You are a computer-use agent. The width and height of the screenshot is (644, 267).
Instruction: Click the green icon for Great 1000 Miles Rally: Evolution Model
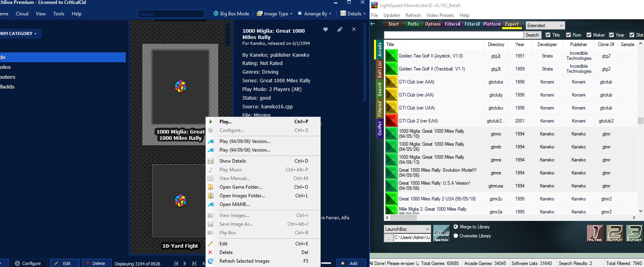(391, 173)
